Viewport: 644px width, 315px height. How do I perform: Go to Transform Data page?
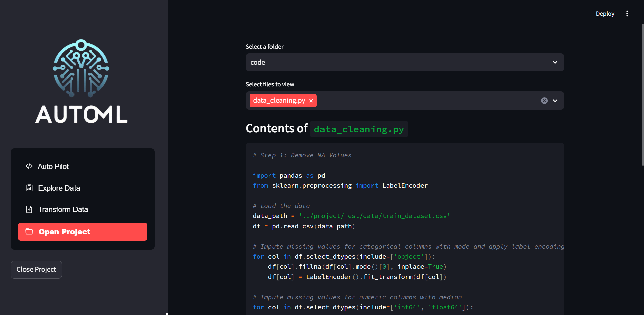[83, 209]
